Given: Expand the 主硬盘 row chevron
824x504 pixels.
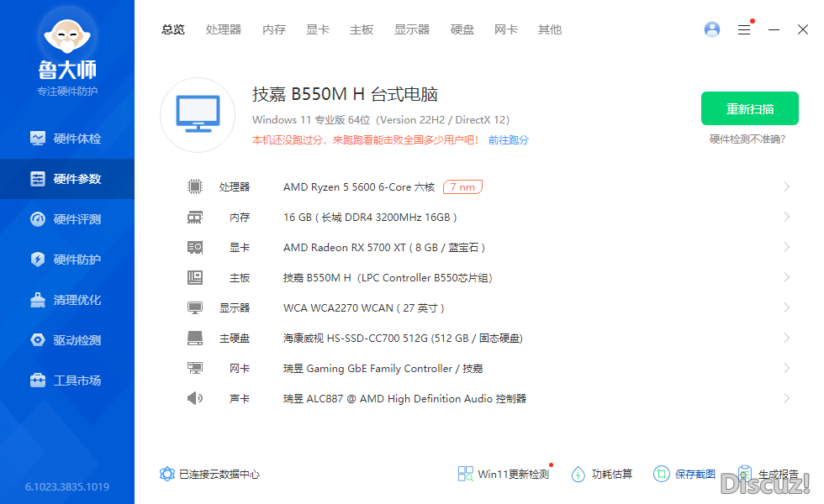Looking at the screenshot, I should (x=787, y=338).
